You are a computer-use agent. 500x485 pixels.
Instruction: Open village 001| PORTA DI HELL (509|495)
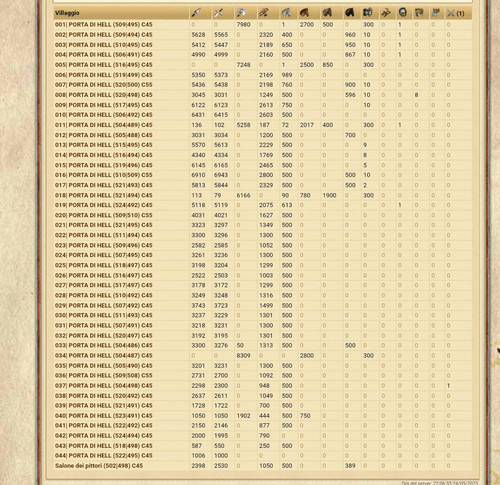pos(104,25)
